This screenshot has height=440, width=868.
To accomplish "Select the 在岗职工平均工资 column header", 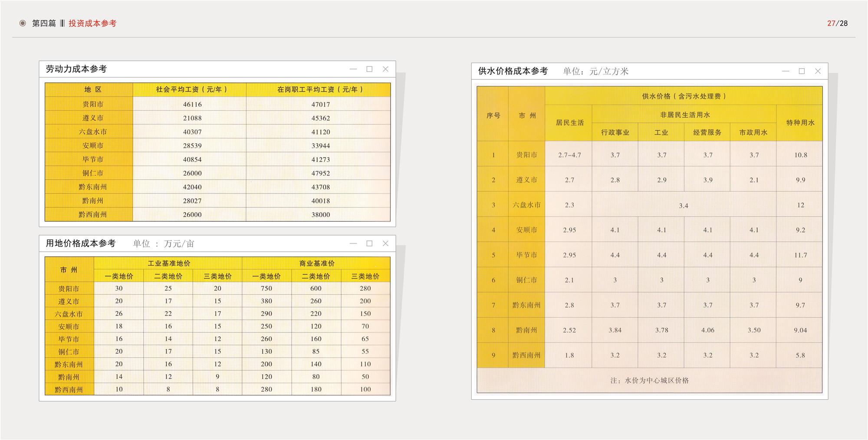I will [x=320, y=89].
